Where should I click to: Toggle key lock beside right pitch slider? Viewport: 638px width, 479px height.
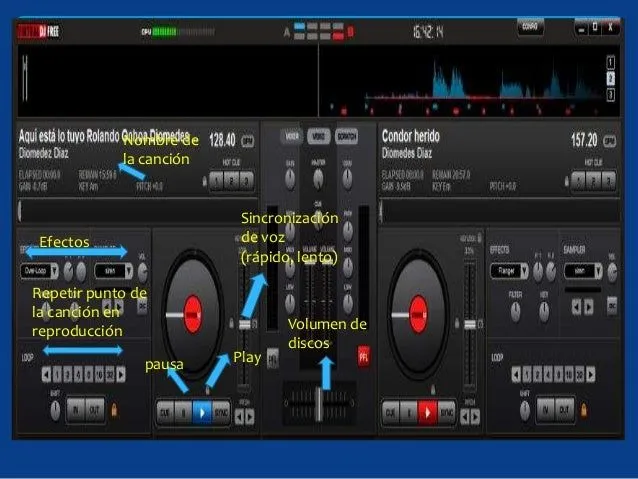(x=457, y=323)
